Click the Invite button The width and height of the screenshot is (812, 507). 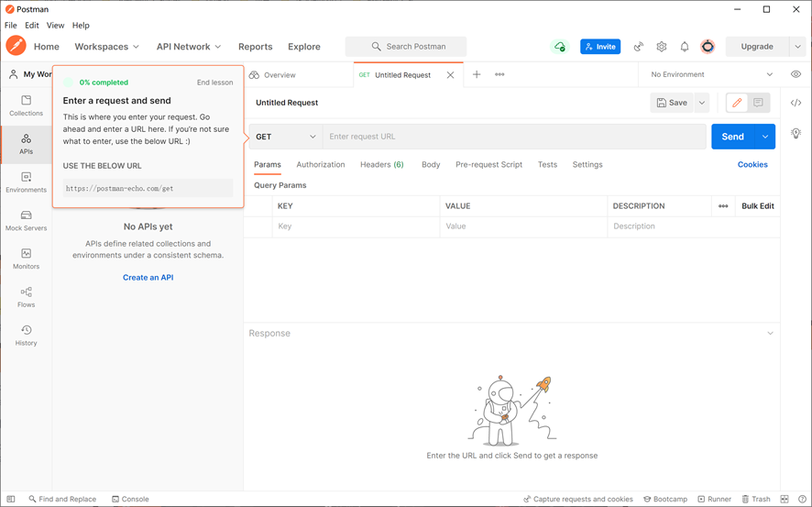click(x=600, y=47)
